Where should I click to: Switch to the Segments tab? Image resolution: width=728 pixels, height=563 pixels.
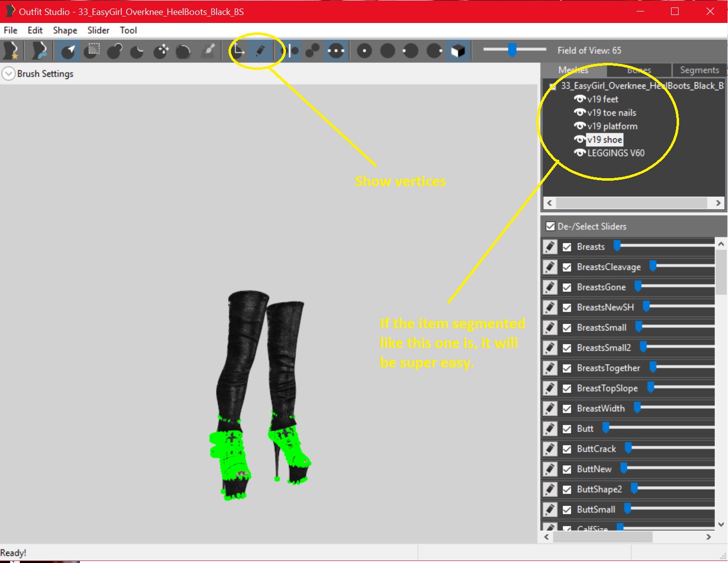(699, 70)
